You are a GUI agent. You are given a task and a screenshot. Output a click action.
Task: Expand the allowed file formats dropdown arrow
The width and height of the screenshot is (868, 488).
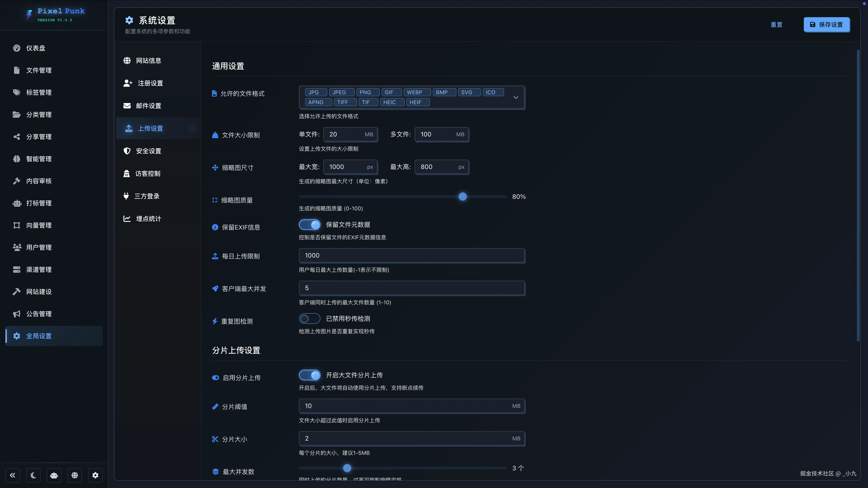(516, 97)
